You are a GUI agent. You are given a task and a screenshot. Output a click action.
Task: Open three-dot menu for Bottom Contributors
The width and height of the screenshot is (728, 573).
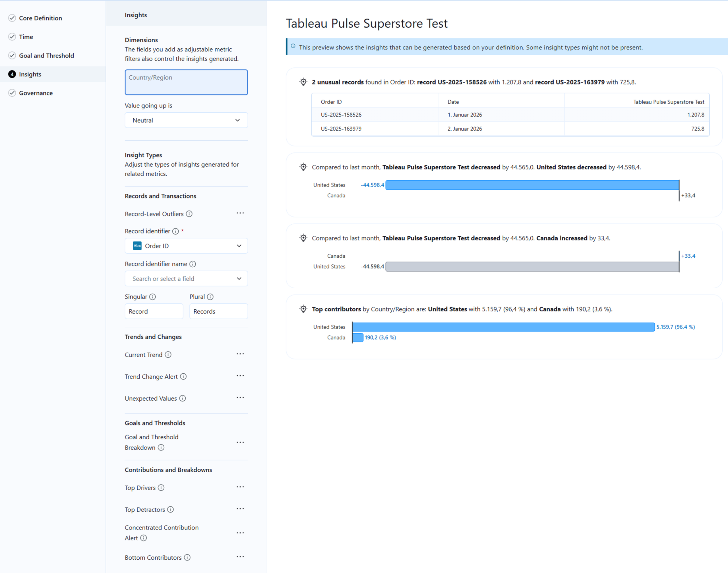[240, 557]
